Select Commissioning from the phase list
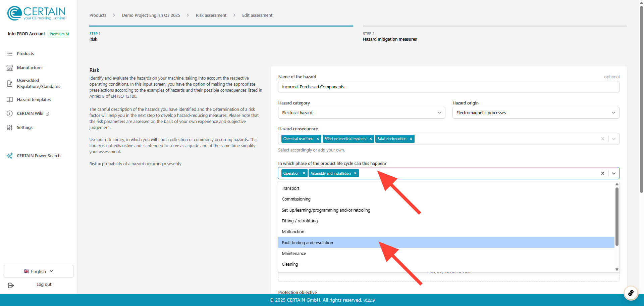This screenshot has width=644, height=306. (446, 199)
